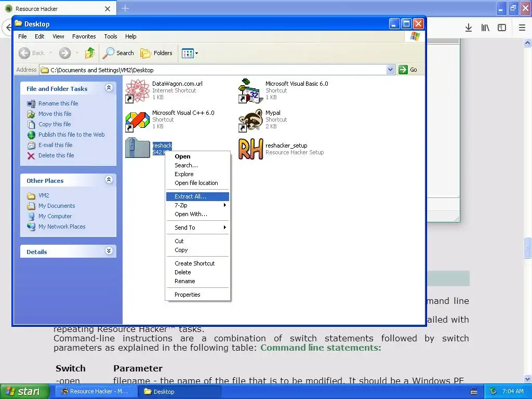This screenshot has width=532, height=399.
Task: Choose Delete in the context menu
Action: pyautogui.click(x=197, y=272)
